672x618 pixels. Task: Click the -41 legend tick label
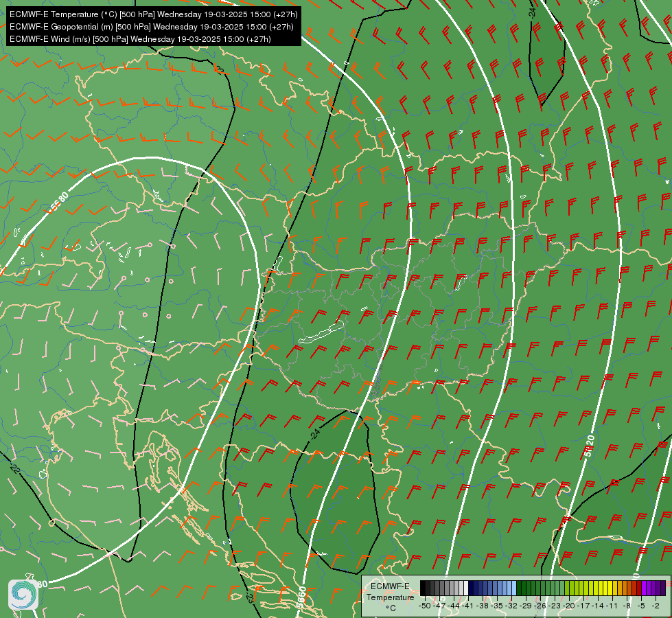click(x=468, y=606)
